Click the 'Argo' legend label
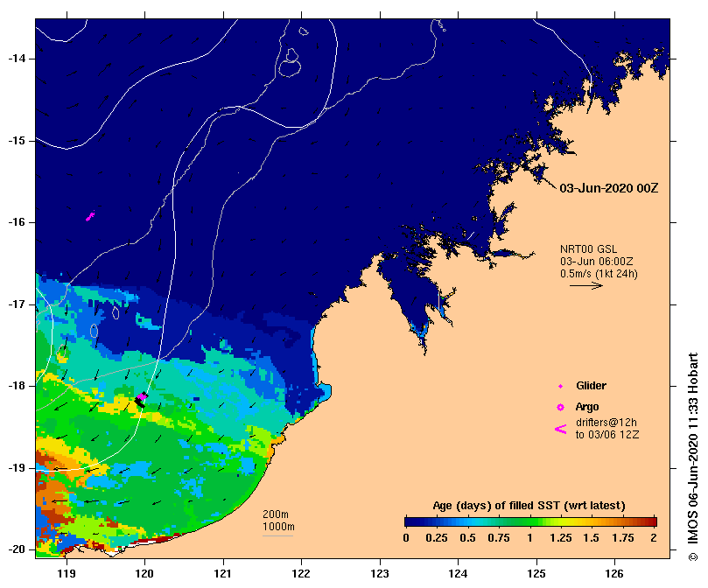Screen dimensions: 708x588 click(587, 407)
